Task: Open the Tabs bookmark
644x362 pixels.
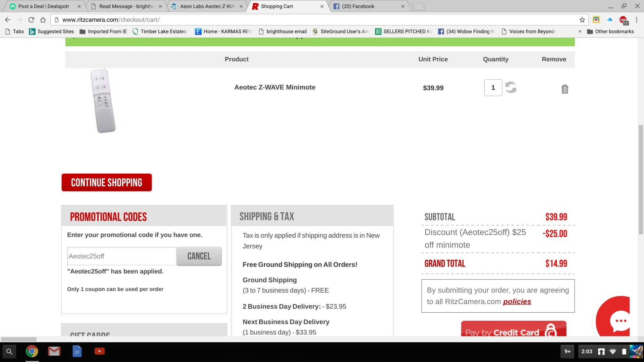Action: (x=15, y=32)
